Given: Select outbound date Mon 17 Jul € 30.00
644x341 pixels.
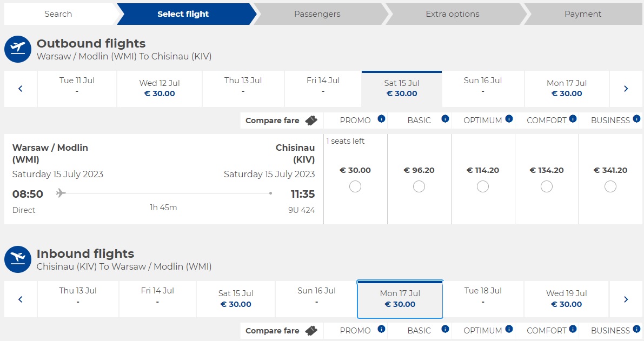Looking at the screenshot, I should [567, 89].
